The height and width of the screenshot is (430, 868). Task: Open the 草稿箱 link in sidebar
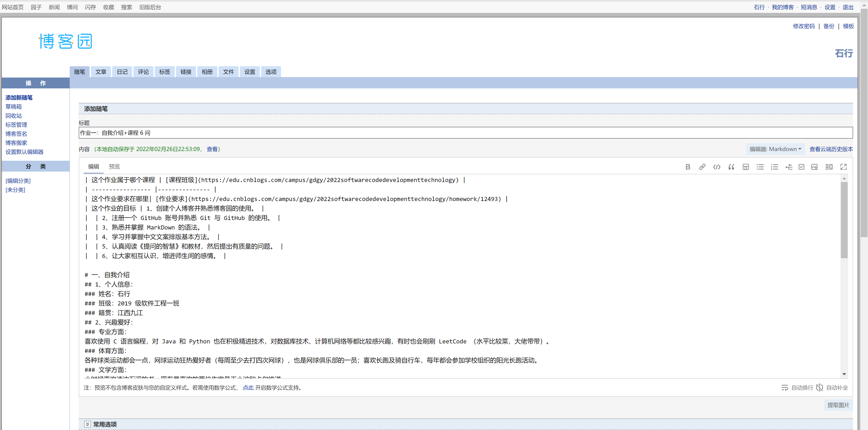point(14,106)
